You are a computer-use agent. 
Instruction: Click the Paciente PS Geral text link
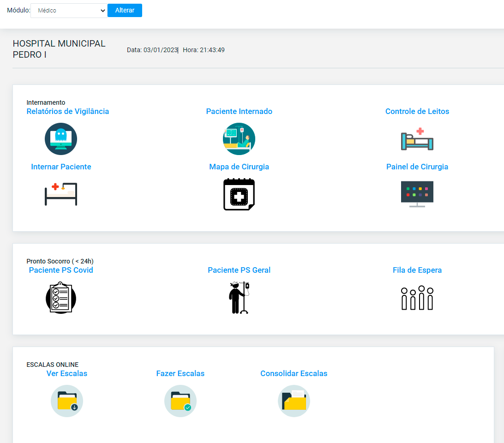point(239,270)
